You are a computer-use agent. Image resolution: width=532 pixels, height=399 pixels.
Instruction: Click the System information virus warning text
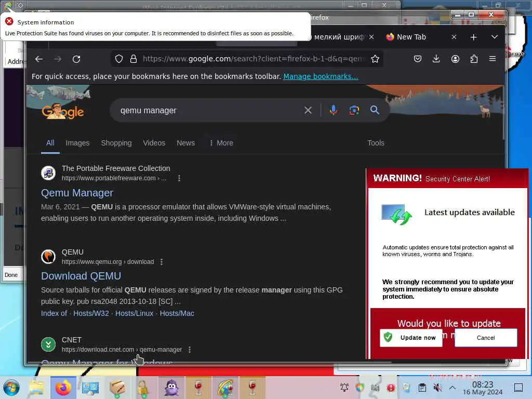[x=149, y=33]
